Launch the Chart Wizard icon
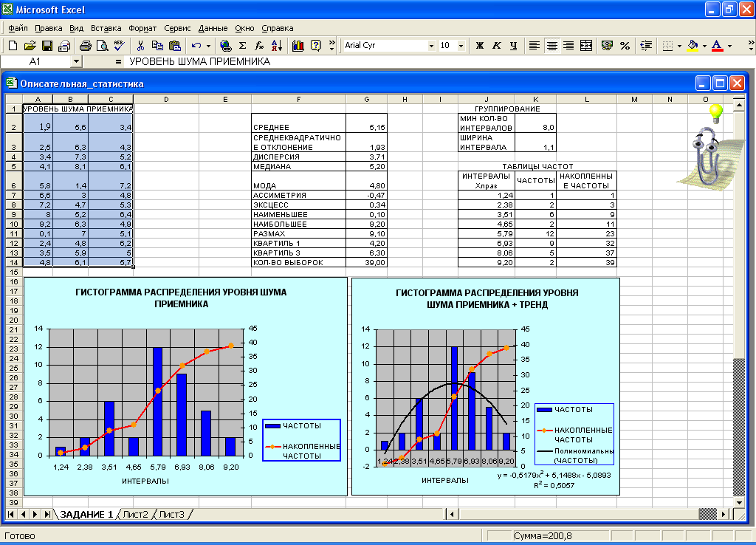Screen dimensions: 756x545 [x=298, y=45]
